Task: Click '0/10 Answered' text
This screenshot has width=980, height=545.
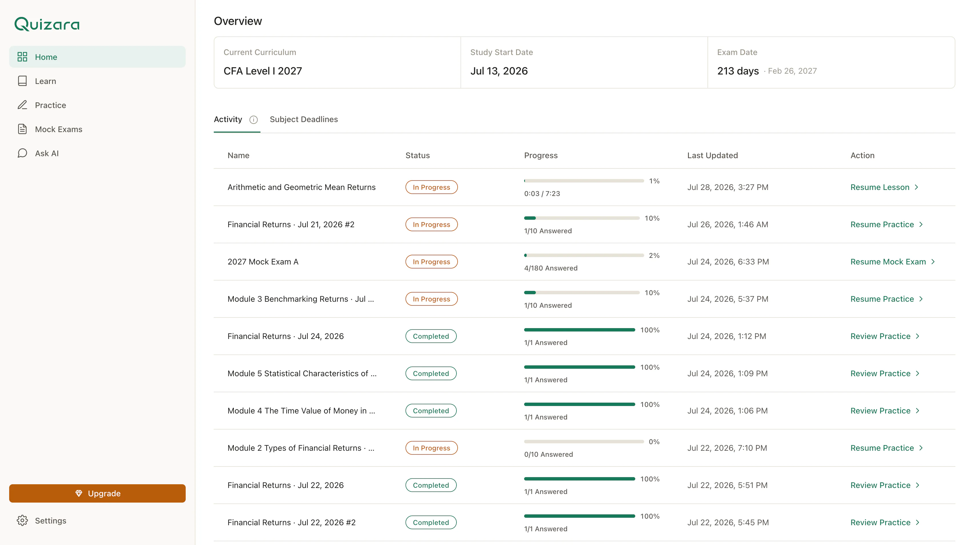Action: (548, 454)
